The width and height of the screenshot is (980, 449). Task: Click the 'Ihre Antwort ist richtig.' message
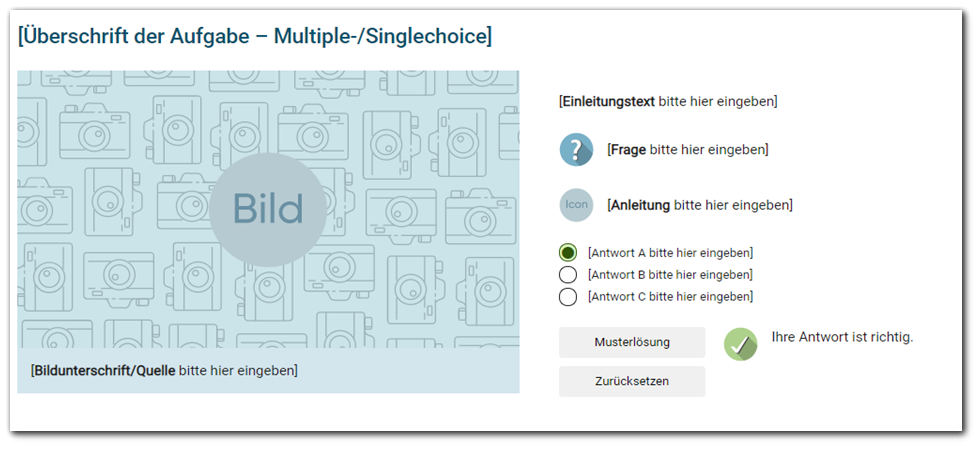click(842, 337)
